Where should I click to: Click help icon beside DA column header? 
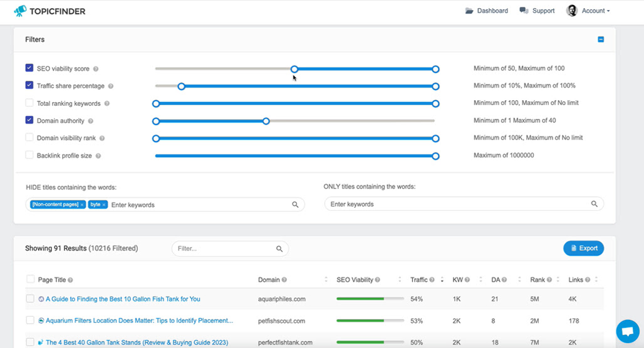click(504, 280)
